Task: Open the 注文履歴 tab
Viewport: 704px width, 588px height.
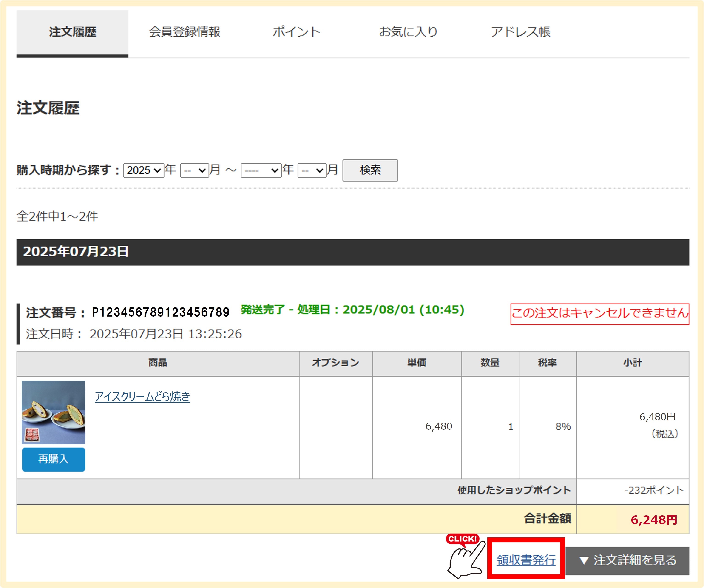Action: 72,32
